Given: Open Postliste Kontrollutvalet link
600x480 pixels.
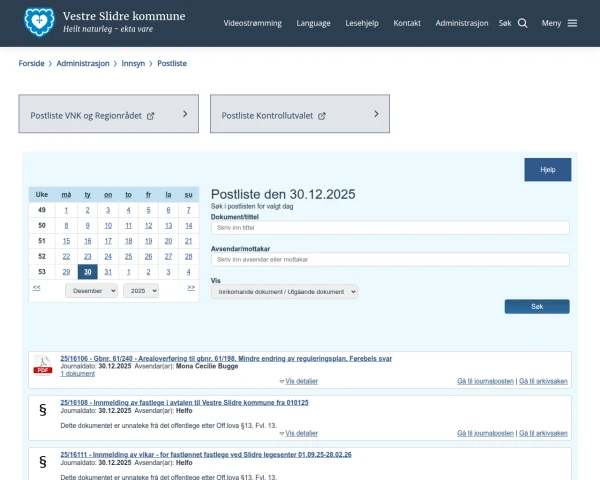Looking at the screenshot, I should pos(300,115).
